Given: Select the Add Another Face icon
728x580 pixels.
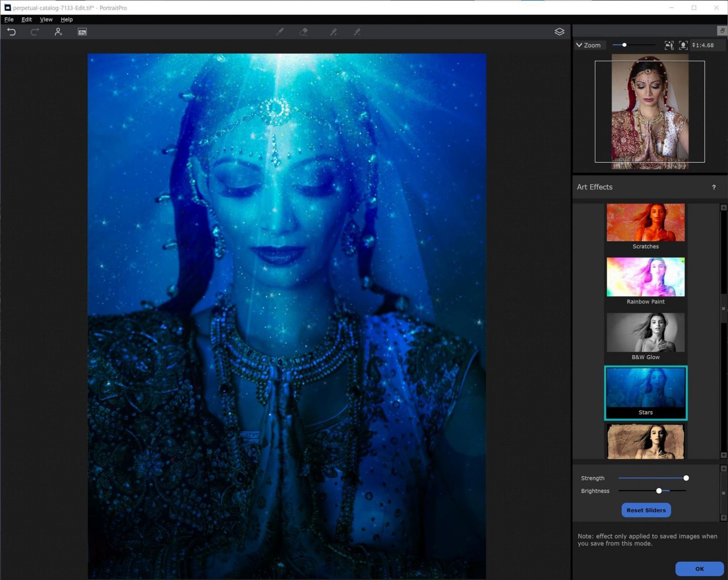Looking at the screenshot, I should click(x=58, y=32).
